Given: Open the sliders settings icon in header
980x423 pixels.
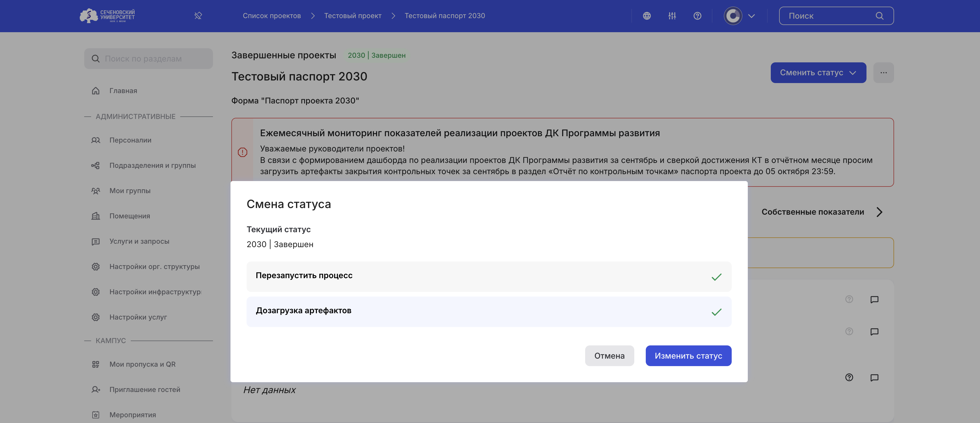Looking at the screenshot, I should coord(672,16).
